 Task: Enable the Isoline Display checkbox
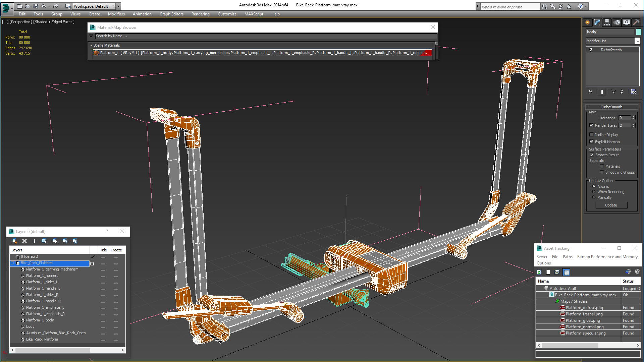592,135
